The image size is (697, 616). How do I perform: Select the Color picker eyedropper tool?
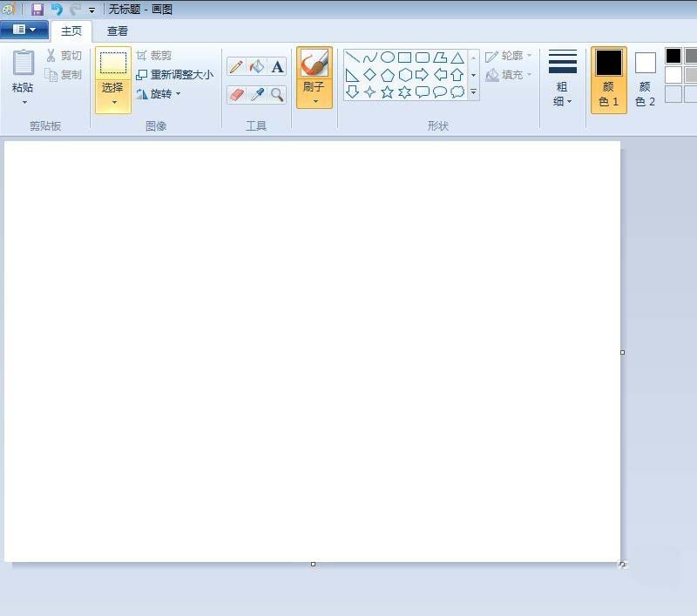pos(256,94)
